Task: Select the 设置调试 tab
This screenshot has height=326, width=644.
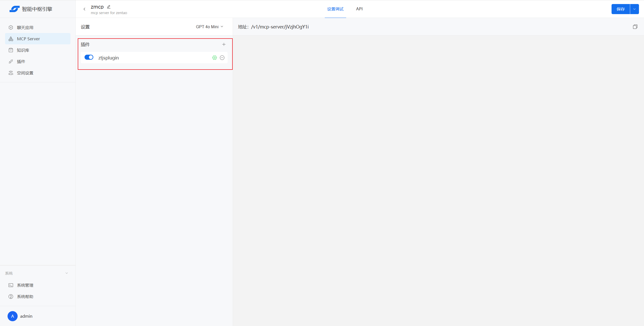Action: tap(335, 9)
